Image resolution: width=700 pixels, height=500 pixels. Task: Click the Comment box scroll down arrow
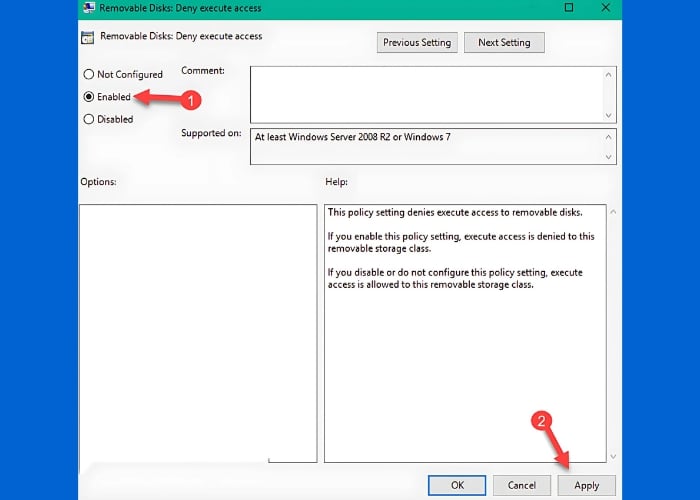pyautogui.click(x=608, y=115)
